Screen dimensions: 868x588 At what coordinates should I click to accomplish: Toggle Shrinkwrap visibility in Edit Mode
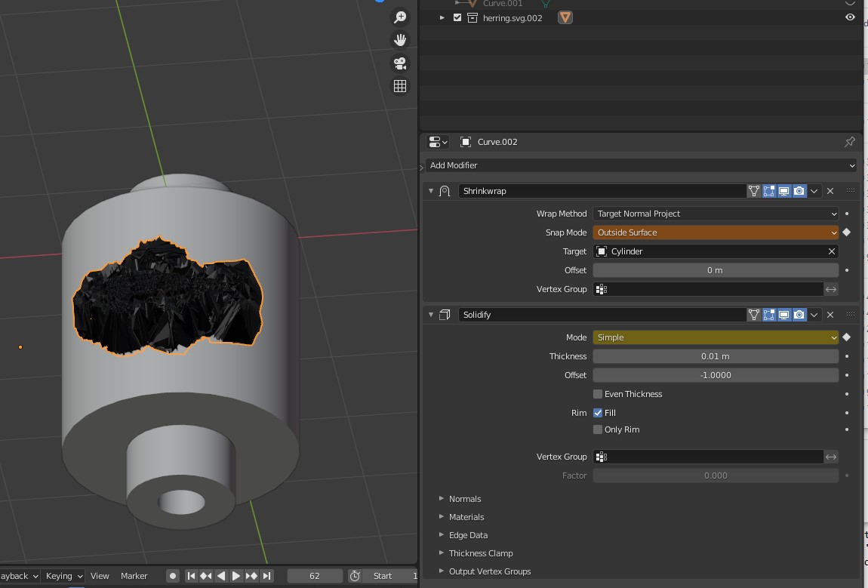coord(769,191)
